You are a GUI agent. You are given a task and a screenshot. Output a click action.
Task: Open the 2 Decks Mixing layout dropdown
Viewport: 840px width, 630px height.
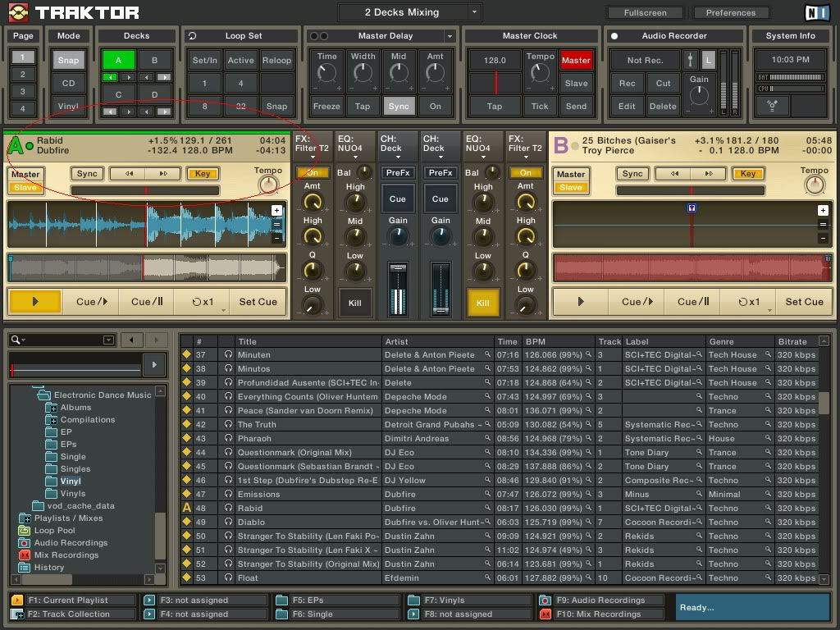[x=474, y=12]
